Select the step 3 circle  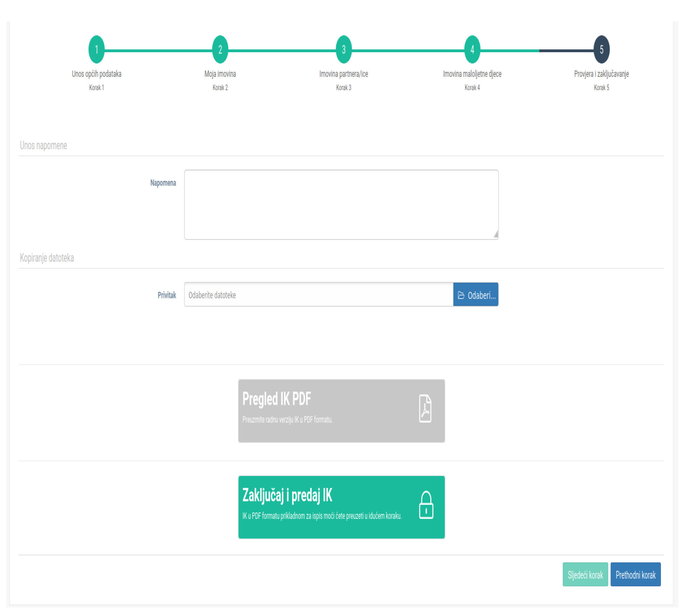pyautogui.click(x=343, y=50)
